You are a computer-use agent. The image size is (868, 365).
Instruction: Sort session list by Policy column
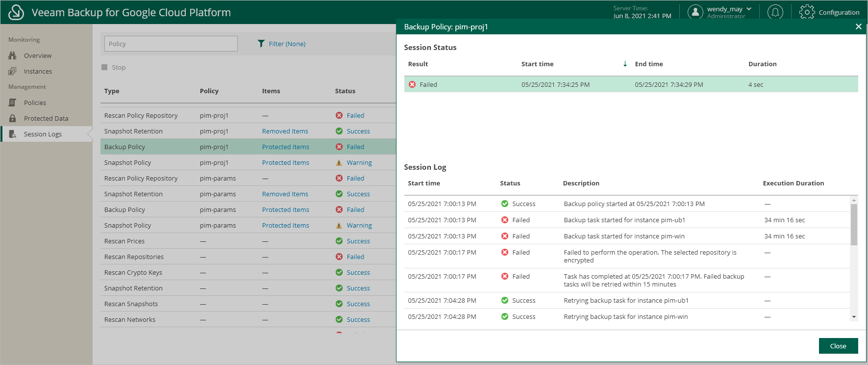(x=209, y=91)
